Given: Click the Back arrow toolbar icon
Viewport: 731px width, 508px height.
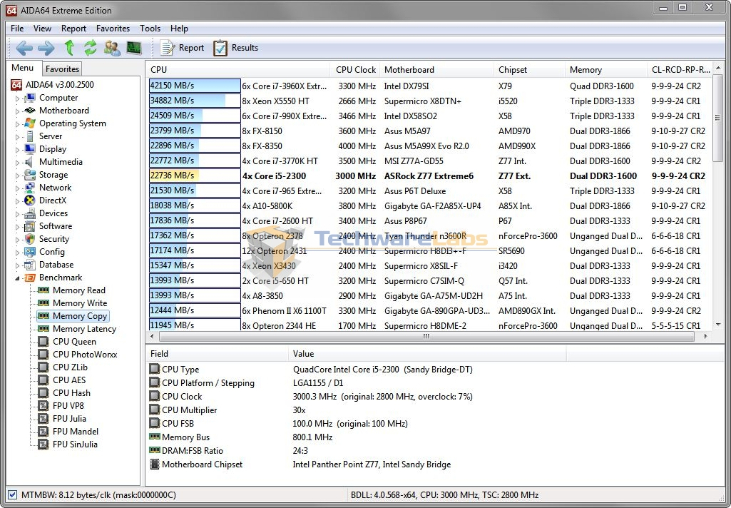Looking at the screenshot, I should (x=24, y=48).
